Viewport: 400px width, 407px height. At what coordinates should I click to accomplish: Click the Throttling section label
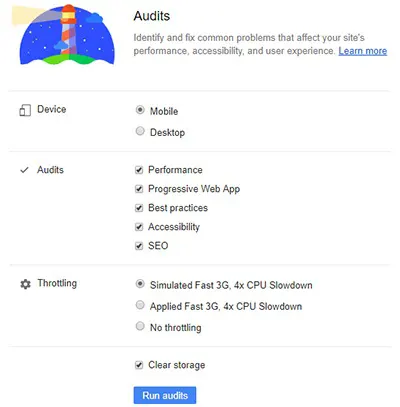pos(57,283)
